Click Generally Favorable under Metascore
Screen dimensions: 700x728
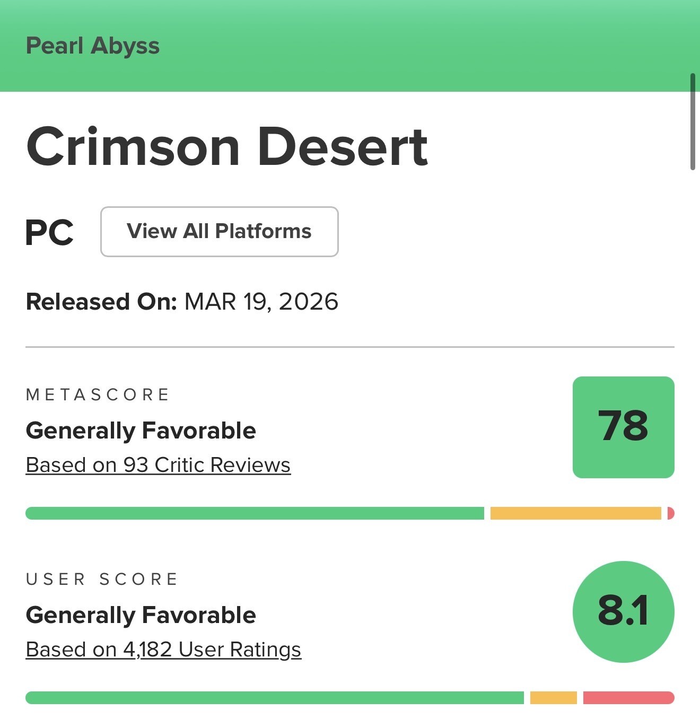coord(141,431)
